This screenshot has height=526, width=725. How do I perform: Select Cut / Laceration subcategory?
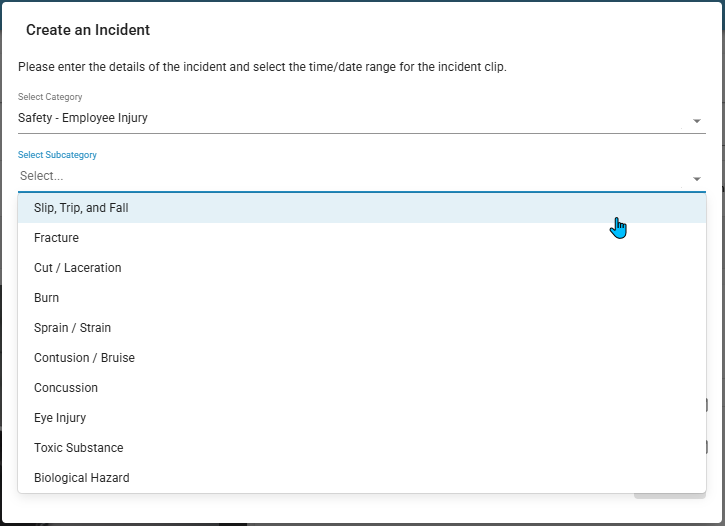tap(362, 268)
